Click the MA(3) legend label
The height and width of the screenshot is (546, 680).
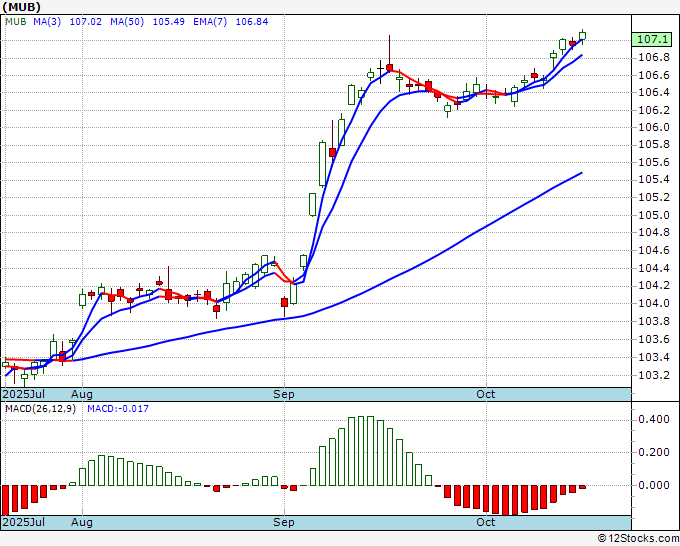(x=47, y=22)
